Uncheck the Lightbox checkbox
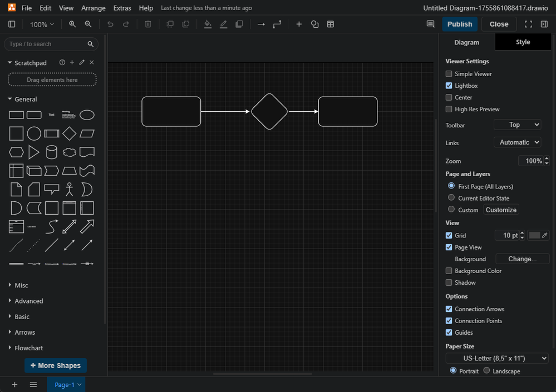 [x=449, y=86]
